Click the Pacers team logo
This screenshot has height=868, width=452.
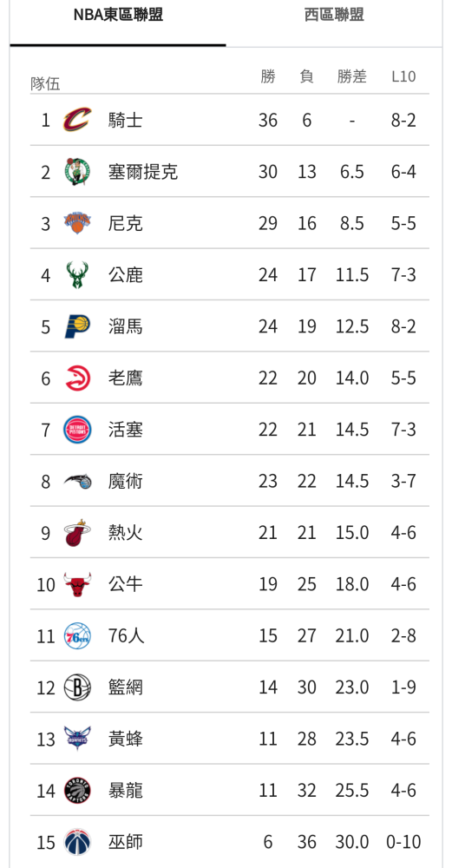[x=77, y=326]
